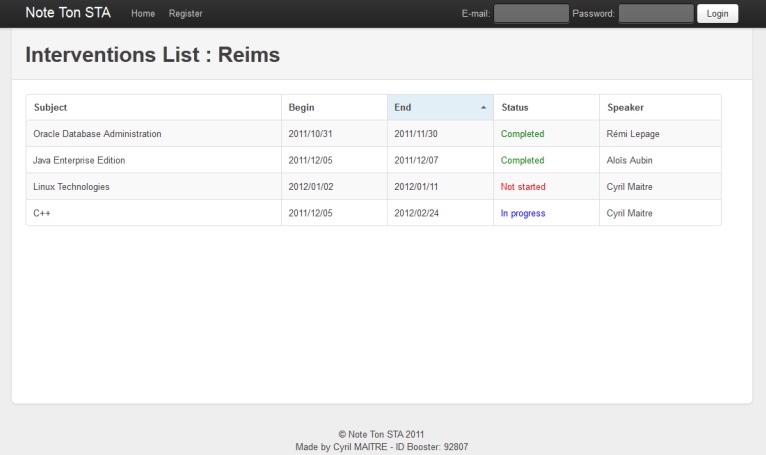The height and width of the screenshot is (455, 766).
Task: Click the © Note Ton STA 2011 footer
Action: pyautogui.click(x=382, y=434)
